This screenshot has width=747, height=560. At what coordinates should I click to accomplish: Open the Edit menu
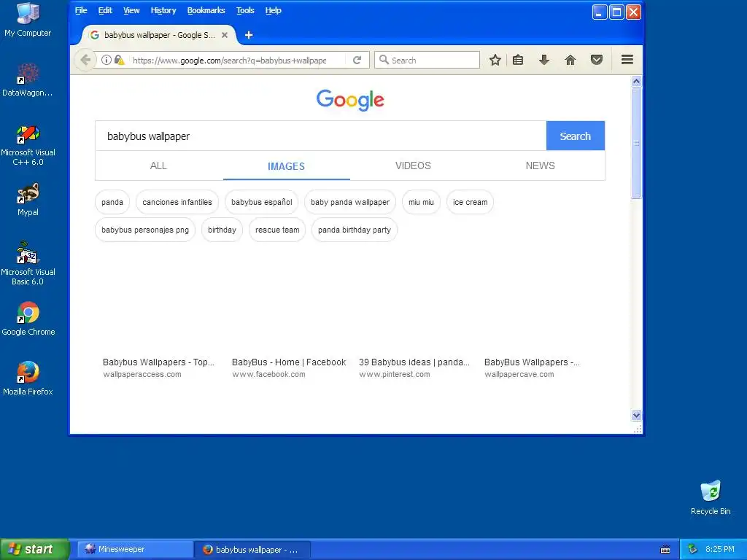(105, 10)
